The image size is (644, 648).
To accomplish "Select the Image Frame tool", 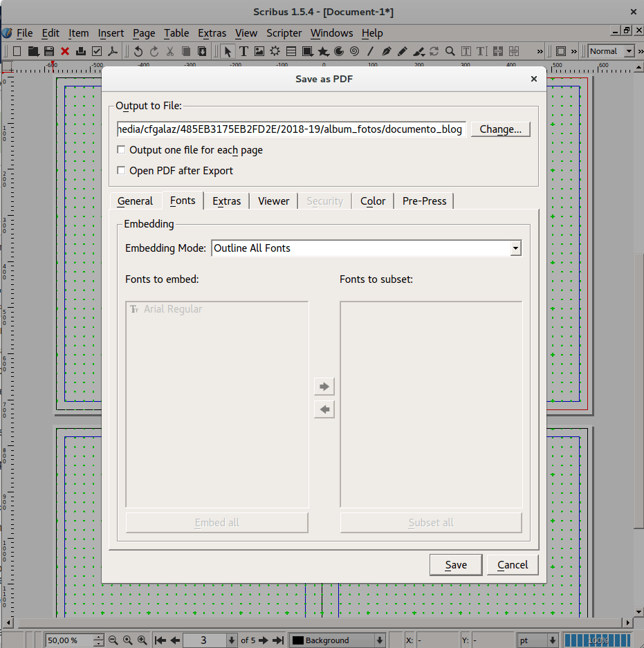I will pyautogui.click(x=259, y=51).
